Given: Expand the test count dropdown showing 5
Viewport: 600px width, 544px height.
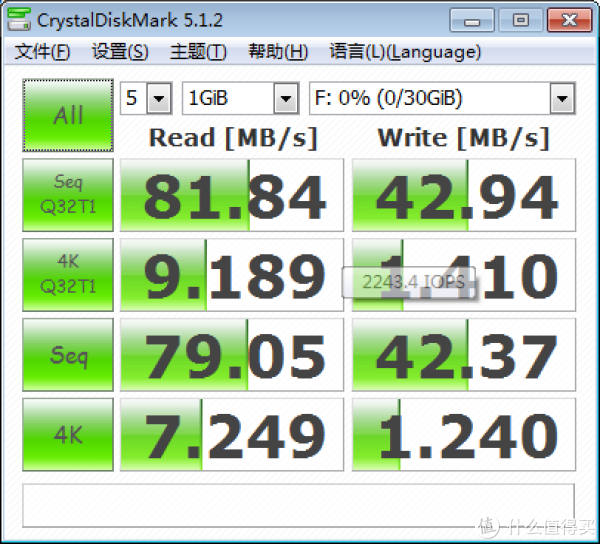Looking at the screenshot, I should point(159,98).
